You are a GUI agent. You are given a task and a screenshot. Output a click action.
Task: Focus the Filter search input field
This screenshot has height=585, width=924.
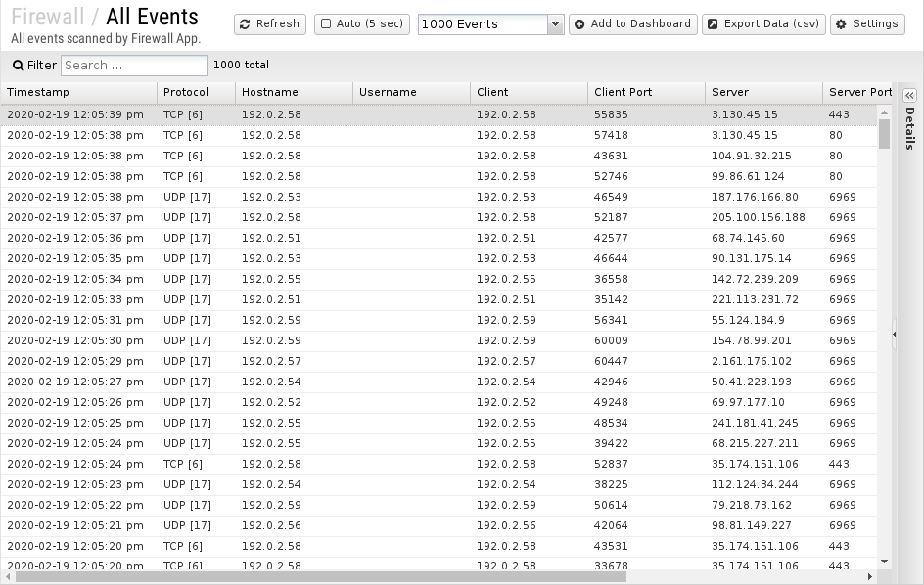134,66
